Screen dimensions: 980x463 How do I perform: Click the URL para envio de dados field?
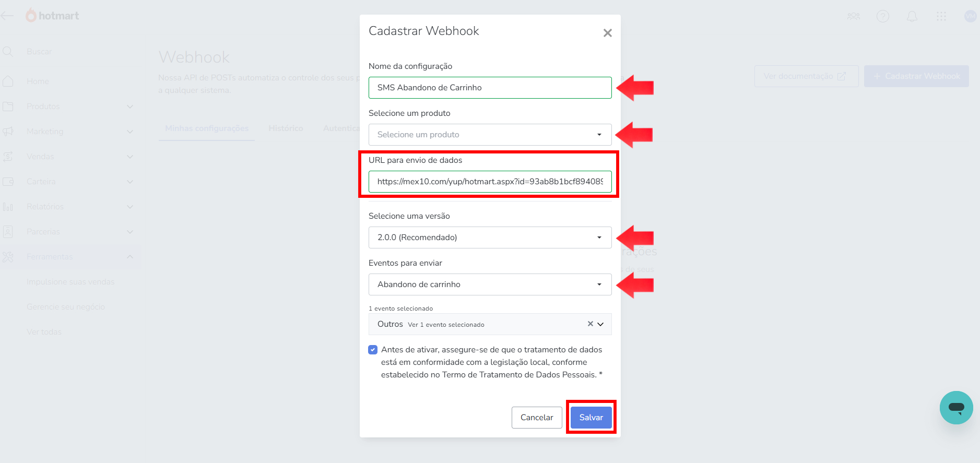click(x=490, y=182)
